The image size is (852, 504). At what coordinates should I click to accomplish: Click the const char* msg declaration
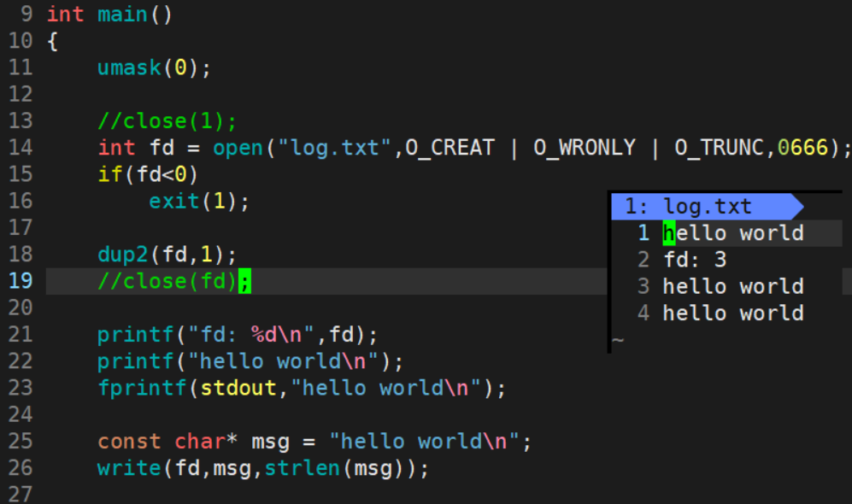pos(314,442)
